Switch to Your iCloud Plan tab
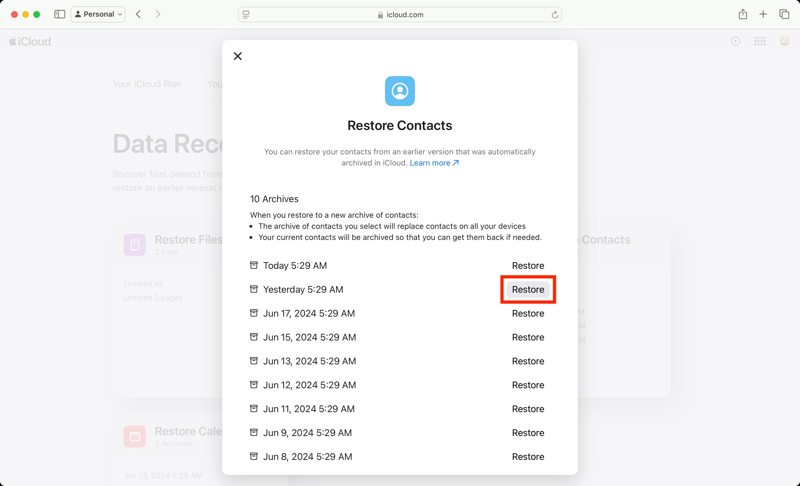 [147, 84]
